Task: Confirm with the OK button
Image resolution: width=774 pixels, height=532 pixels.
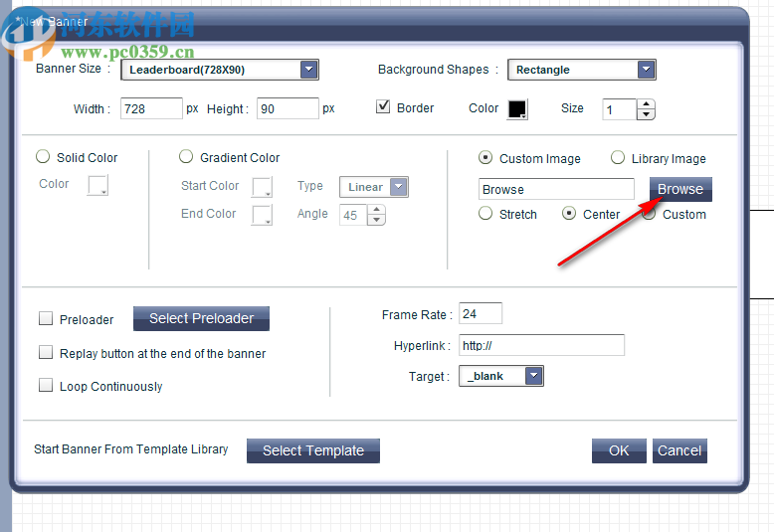Action: coord(619,450)
